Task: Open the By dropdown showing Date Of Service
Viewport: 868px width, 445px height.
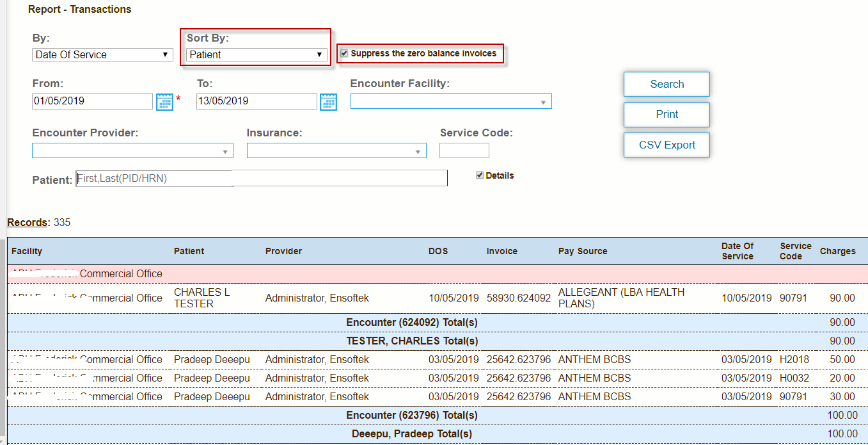Action: coord(102,55)
